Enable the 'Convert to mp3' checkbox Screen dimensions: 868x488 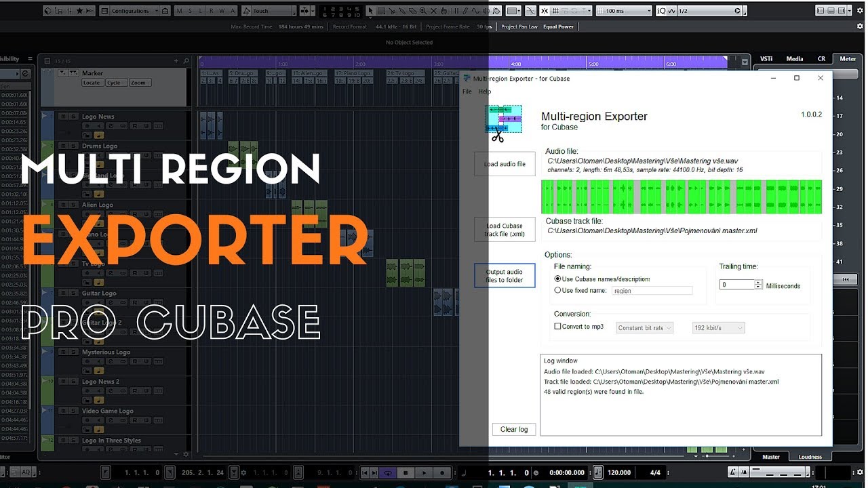[557, 327]
